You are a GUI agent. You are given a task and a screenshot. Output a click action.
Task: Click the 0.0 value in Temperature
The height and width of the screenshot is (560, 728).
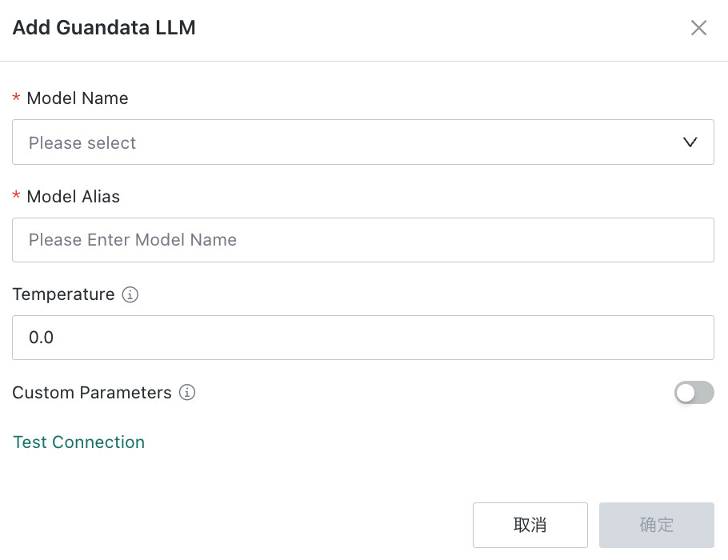coord(42,338)
